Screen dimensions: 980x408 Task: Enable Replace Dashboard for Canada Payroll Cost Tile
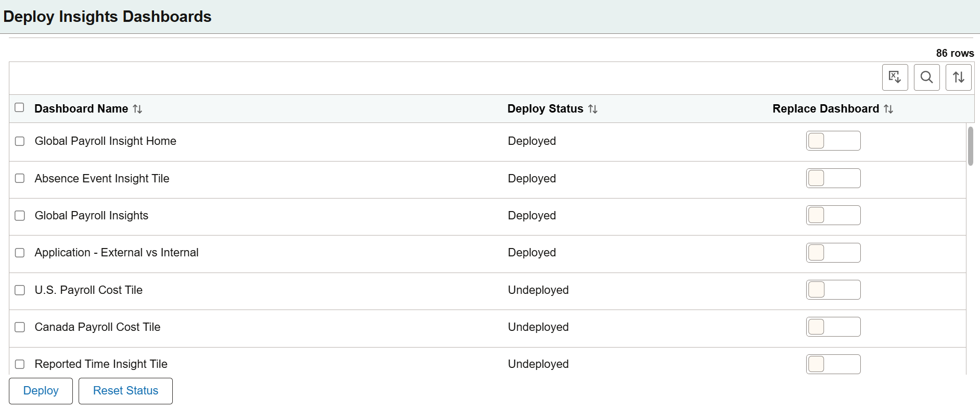(833, 327)
